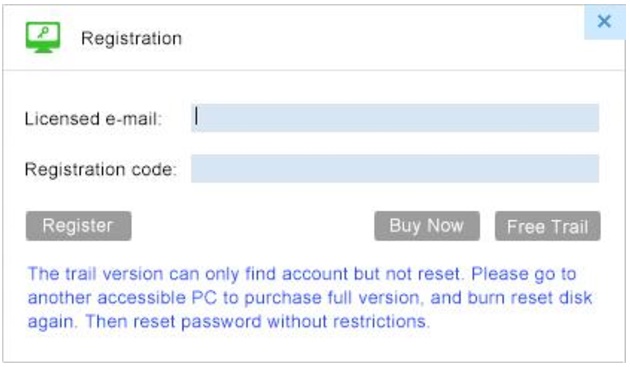Viewport: 630px width, 367px height.
Task: Open the purchase page via Buy Now
Action: coord(427,226)
